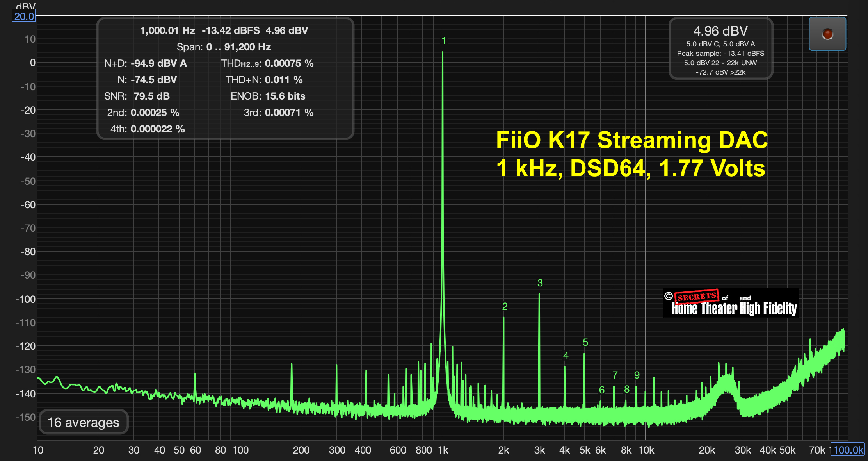This screenshot has width=868, height=461.
Task: Click the 5.0 dBV 22 - 22k UNW reading
Action: point(720,63)
